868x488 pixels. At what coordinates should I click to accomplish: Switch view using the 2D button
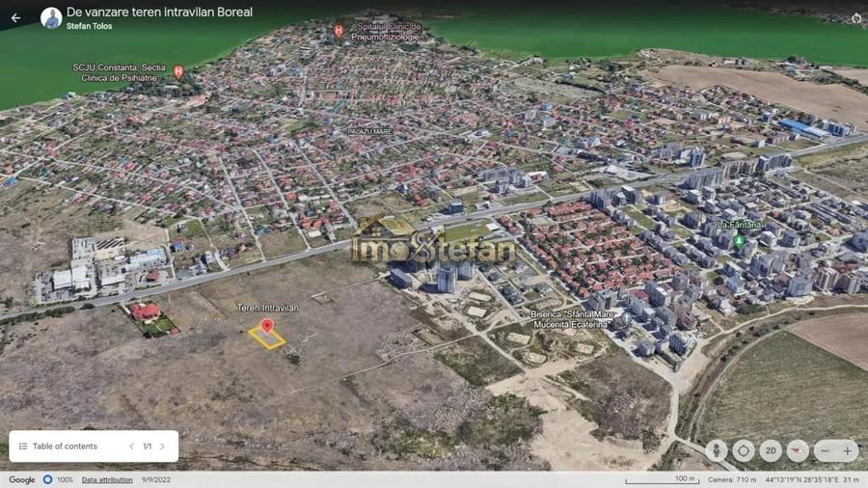[x=771, y=451]
